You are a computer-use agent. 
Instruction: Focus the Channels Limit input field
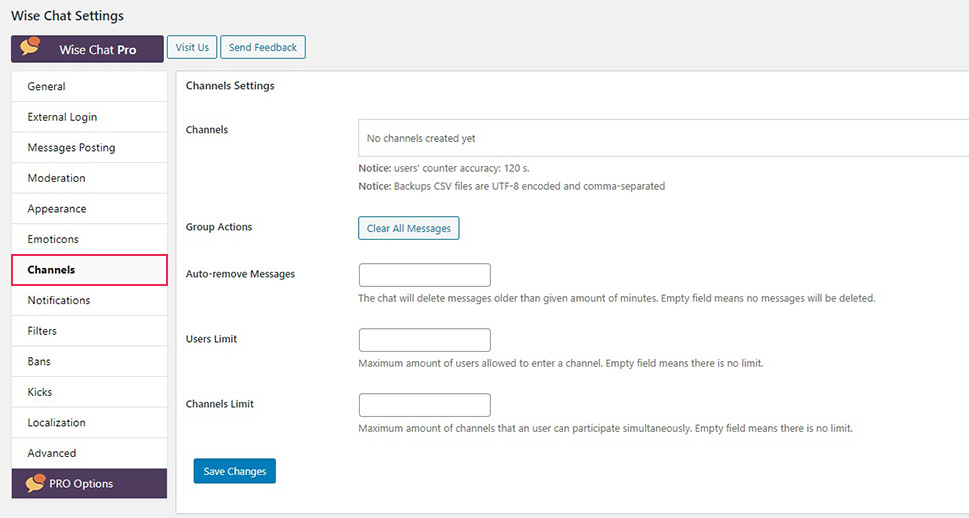[425, 405]
